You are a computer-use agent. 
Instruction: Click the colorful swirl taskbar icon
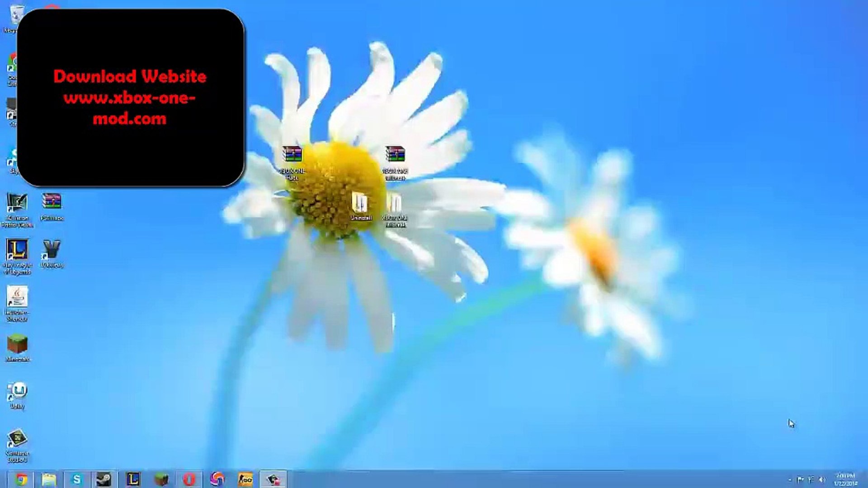[x=217, y=479]
